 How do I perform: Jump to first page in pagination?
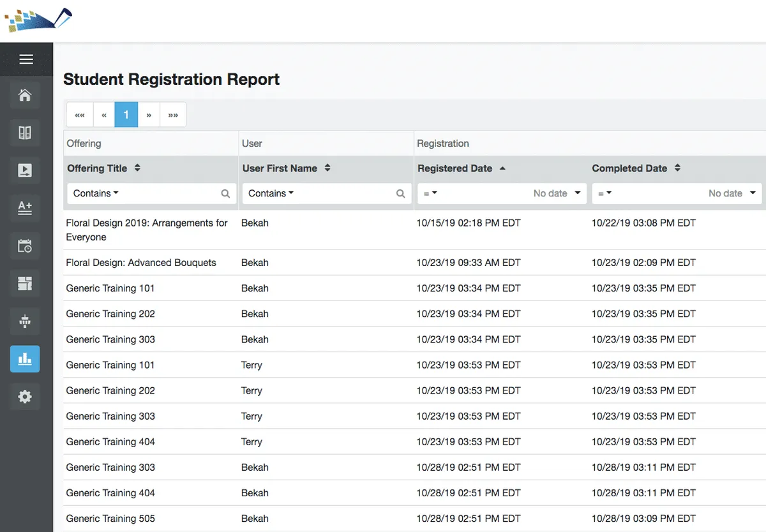tap(80, 115)
